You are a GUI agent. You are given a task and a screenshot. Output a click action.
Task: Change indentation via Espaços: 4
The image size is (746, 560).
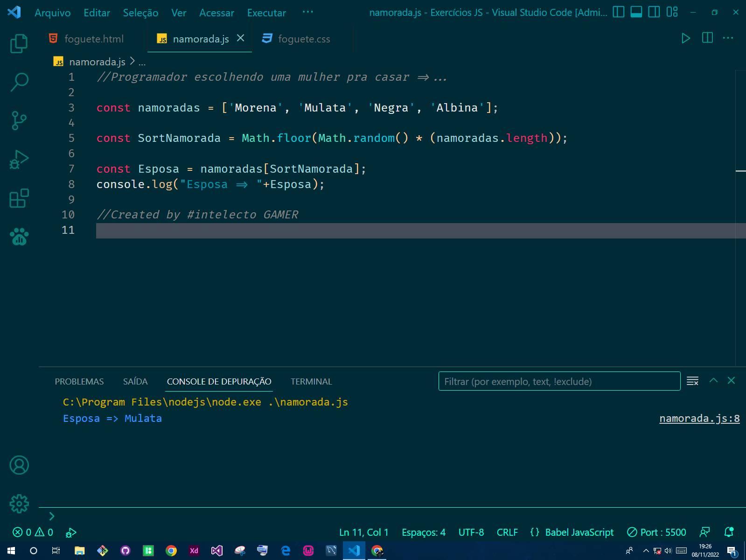coord(423,532)
